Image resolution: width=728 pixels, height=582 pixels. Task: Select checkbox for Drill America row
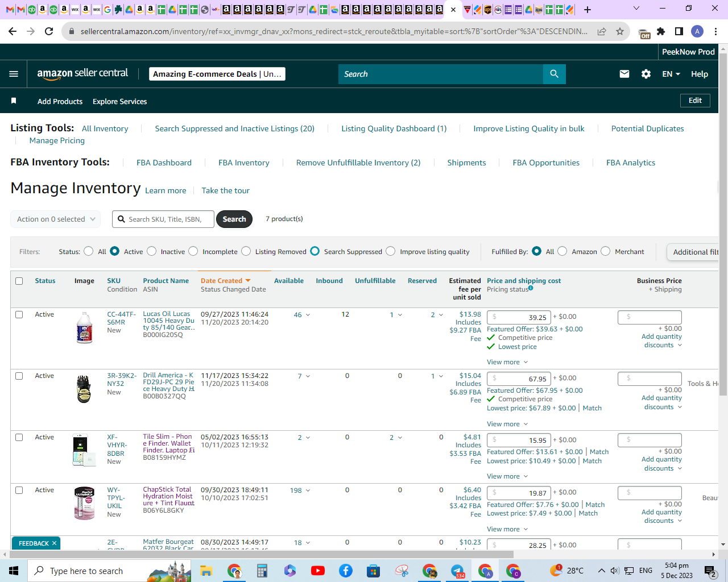(19, 376)
